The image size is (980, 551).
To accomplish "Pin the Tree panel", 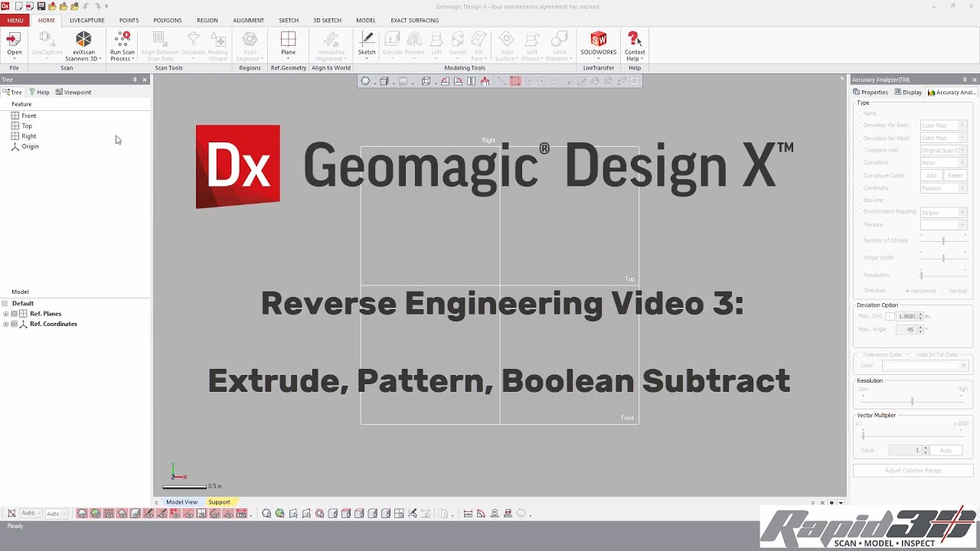I will coord(135,80).
